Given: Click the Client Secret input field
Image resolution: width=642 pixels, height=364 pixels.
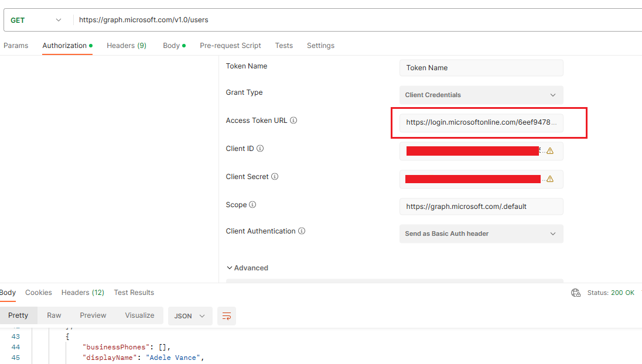Looking at the screenshot, I should 481,179.
